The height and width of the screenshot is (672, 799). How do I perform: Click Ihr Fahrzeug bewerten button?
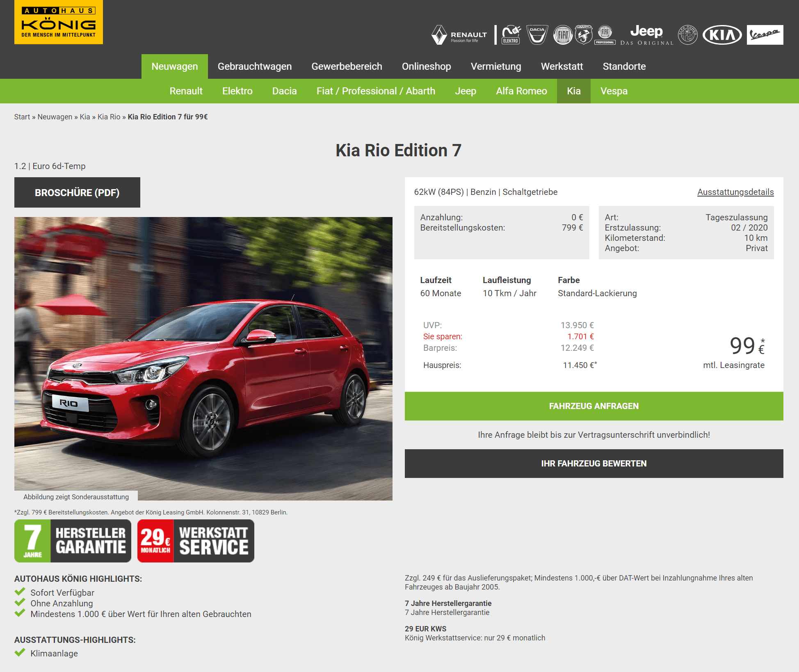pos(594,464)
